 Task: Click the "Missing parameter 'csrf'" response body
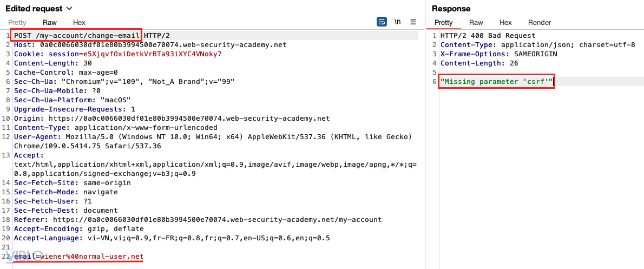click(496, 82)
